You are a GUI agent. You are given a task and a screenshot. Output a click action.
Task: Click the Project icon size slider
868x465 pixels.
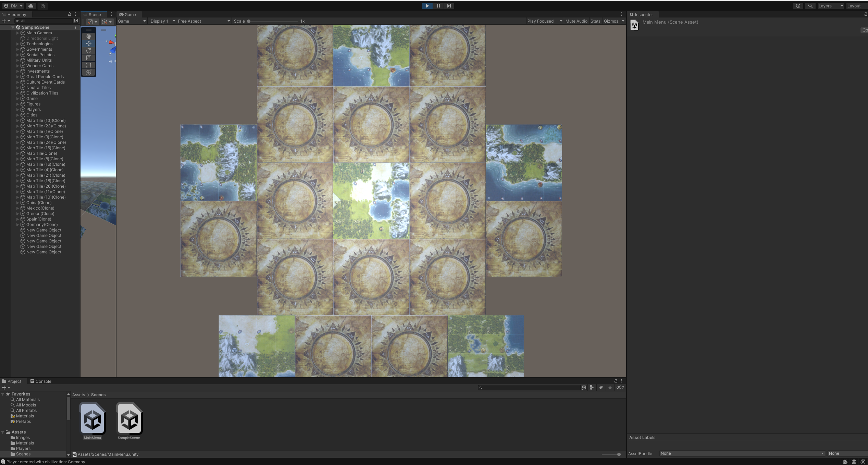point(611,454)
